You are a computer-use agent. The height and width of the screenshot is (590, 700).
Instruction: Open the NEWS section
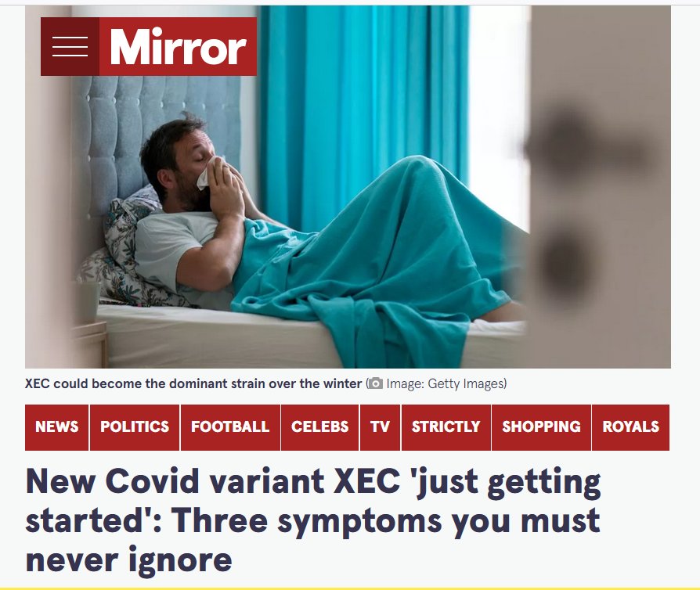[x=56, y=427]
